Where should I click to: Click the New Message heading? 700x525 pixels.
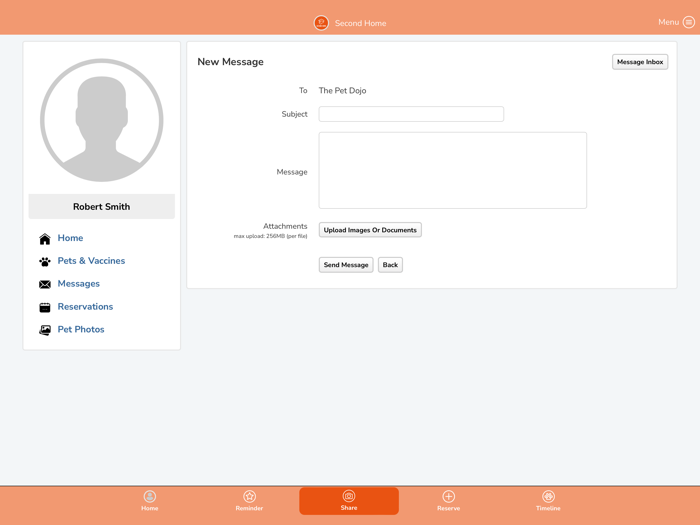230,62
